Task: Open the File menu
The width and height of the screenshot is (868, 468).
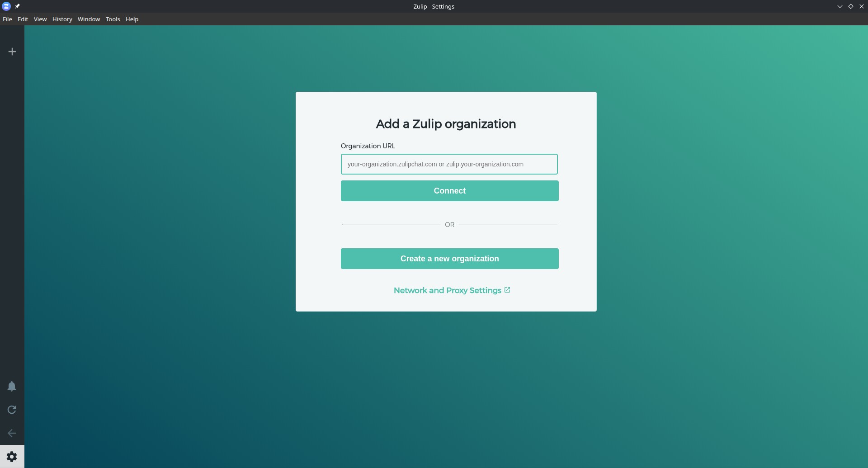Action: coord(7,19)
